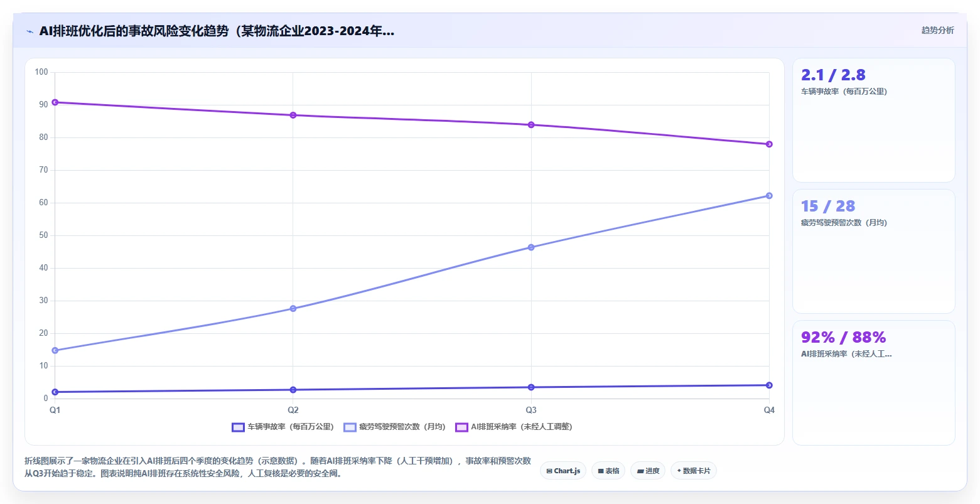Select the Q4 point on AI排班采纳率 line
Image resolution: width=980 pixels, height=504 pixels.
769,144
